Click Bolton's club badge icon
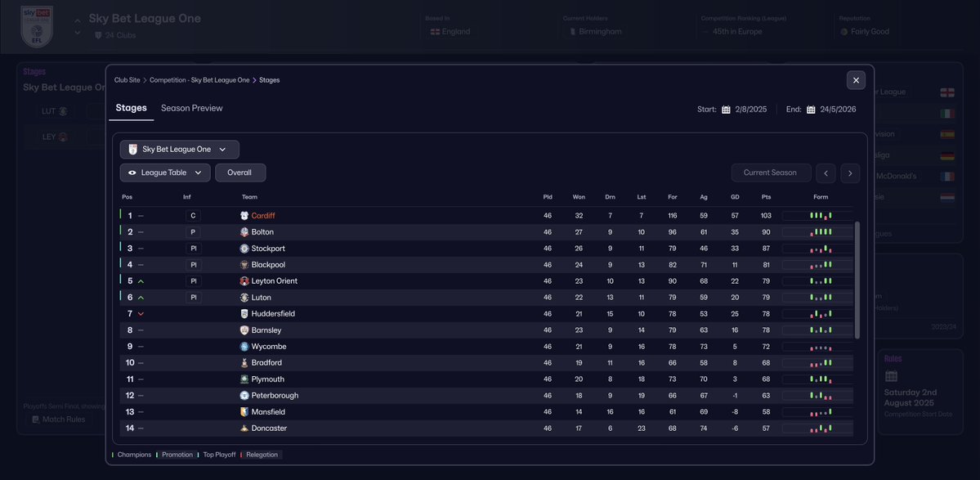The image size is (980, 480). pyautogui.click(x=244, y=232)
